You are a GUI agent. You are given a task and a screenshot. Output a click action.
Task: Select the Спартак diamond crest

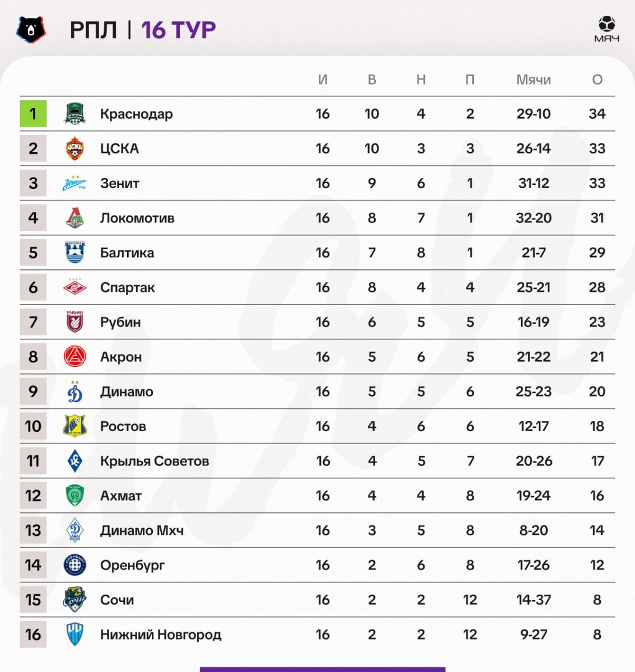(x=74, y=287)
